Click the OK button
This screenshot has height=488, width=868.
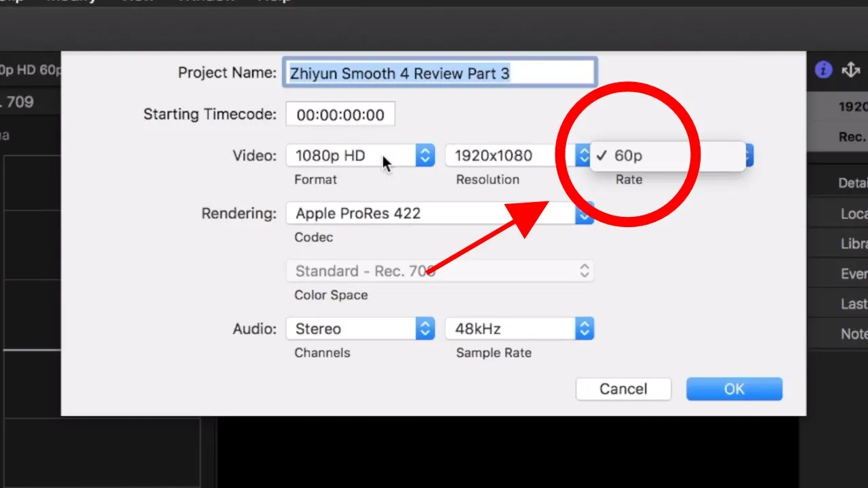point(734,389)
